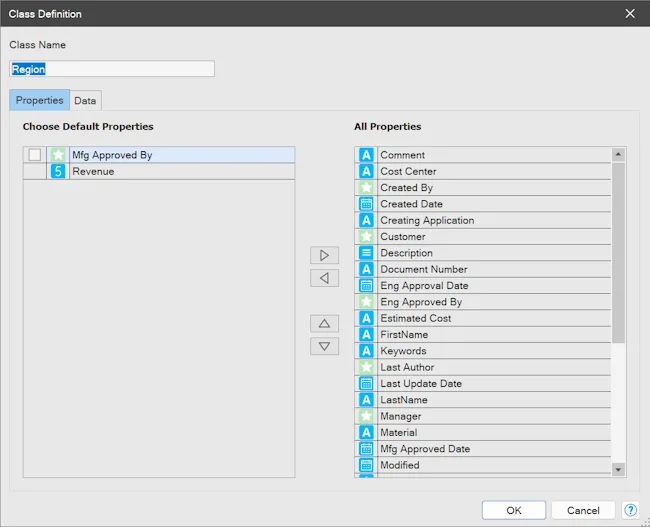The image size is (650, 527).
Task: Confirm with the OK button
Action: coord(514,510)
